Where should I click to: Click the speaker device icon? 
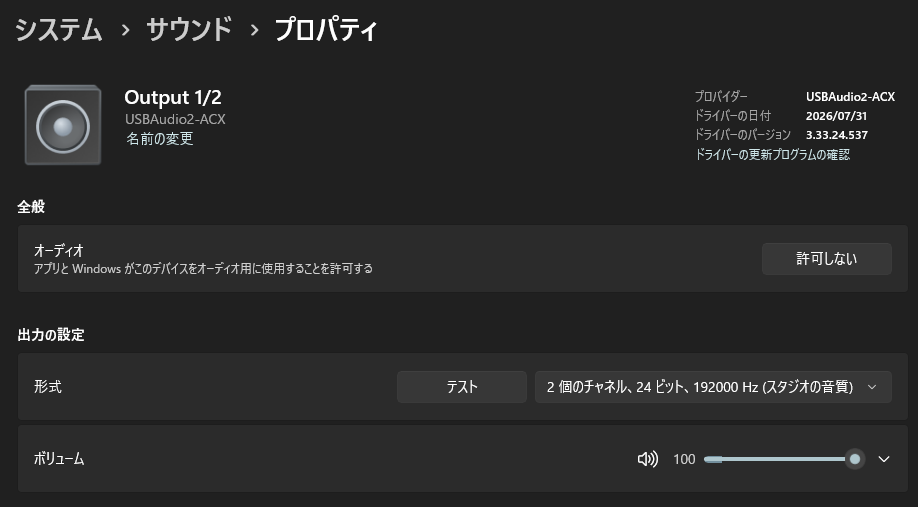click(63, 125)
